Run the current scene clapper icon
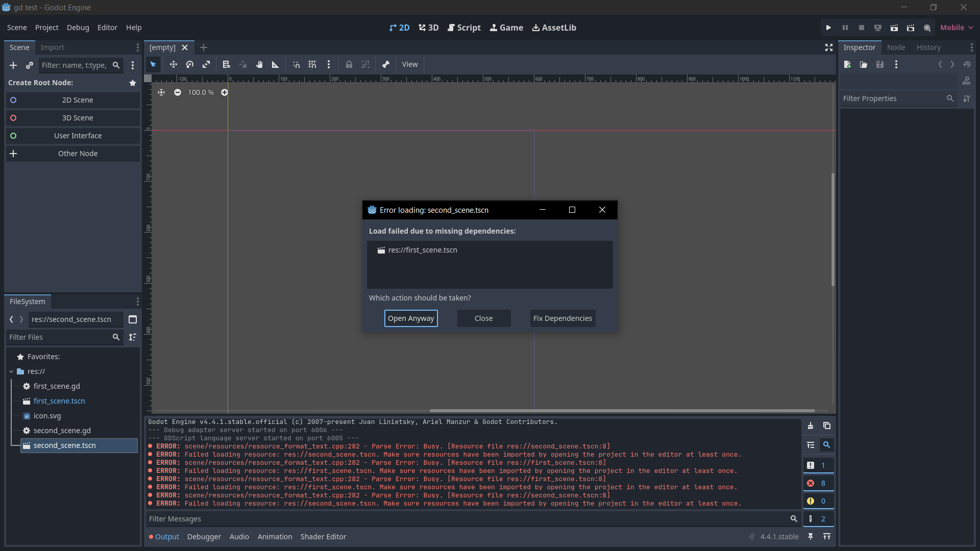980x551 pixels. point(894,28)
